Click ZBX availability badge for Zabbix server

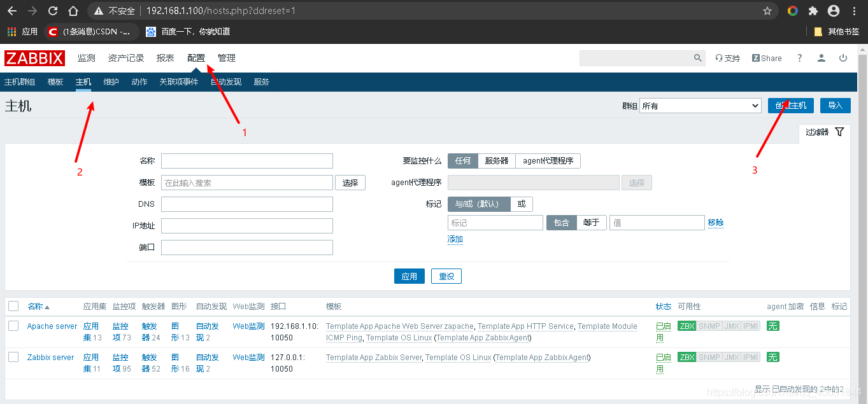(687, 357)
